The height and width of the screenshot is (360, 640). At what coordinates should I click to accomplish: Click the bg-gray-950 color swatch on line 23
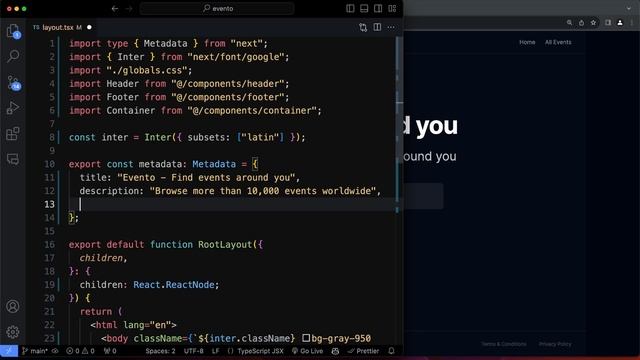coord(306,338)
